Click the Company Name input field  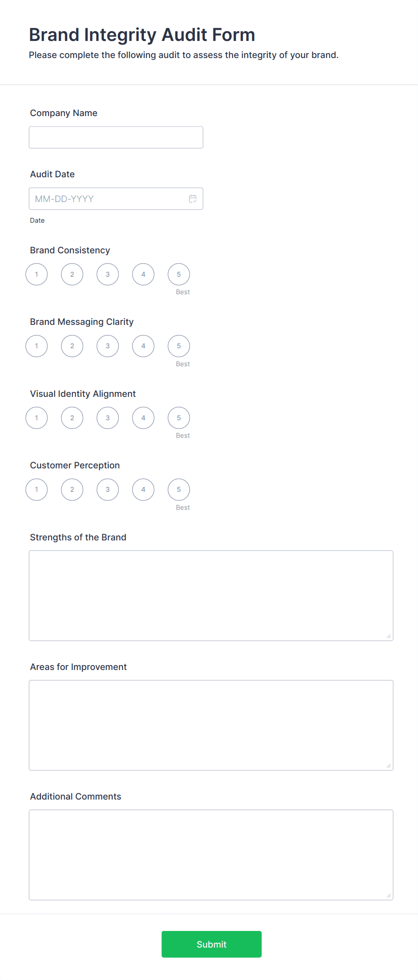tap(116, 137)
